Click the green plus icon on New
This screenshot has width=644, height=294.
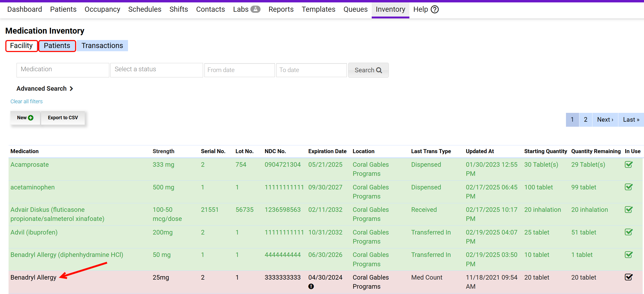(x=31, y=118)
